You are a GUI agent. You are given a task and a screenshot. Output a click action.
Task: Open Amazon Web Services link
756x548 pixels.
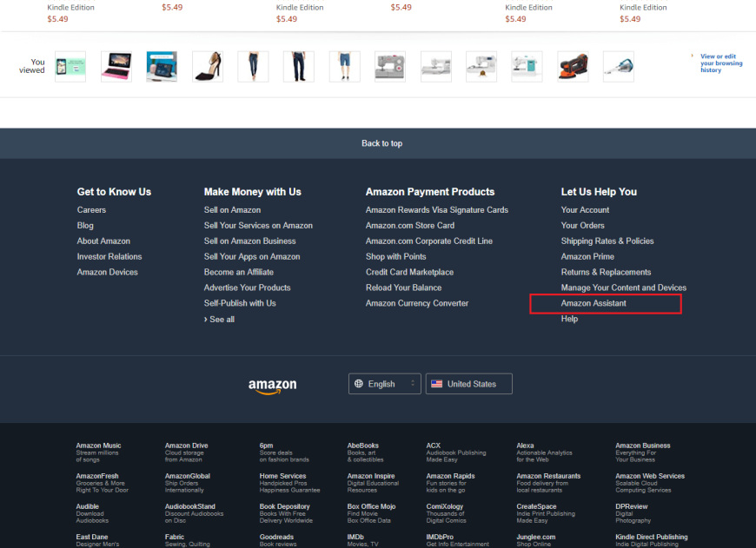pyautogui.click(x=650, y=483)
